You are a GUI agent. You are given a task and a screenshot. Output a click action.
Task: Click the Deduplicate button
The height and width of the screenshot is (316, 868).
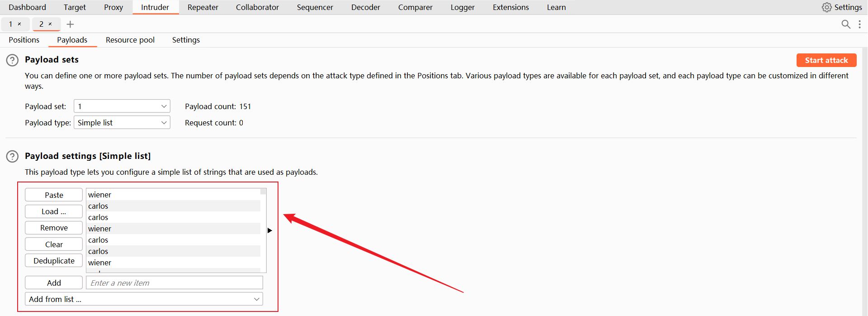[x=54, y=261]
